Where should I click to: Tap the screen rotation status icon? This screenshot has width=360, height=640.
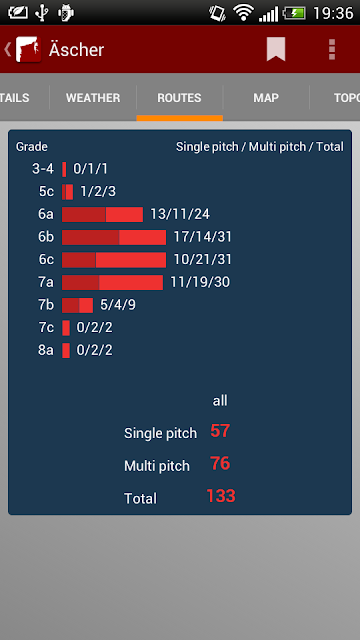(218, 13)
